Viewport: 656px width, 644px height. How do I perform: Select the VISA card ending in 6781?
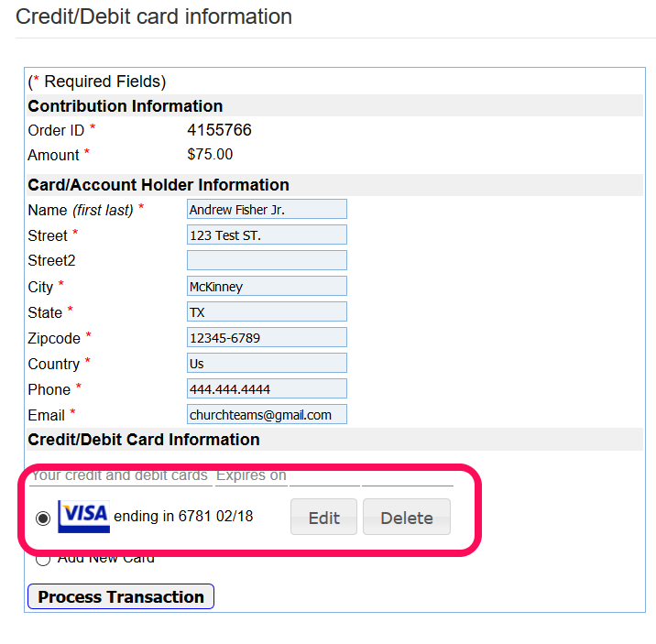pyautogui.click(x=43, y=518)
